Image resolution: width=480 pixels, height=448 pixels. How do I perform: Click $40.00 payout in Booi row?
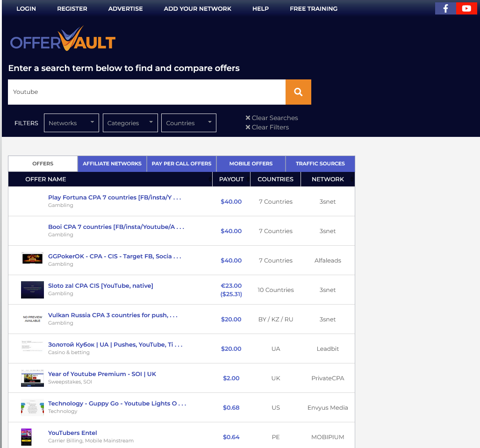pos(231,231)
